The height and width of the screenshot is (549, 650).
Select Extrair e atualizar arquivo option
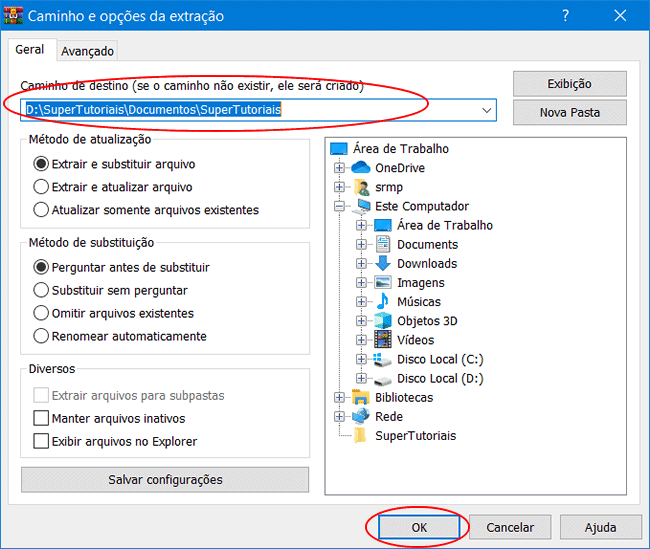coord(41,187)
